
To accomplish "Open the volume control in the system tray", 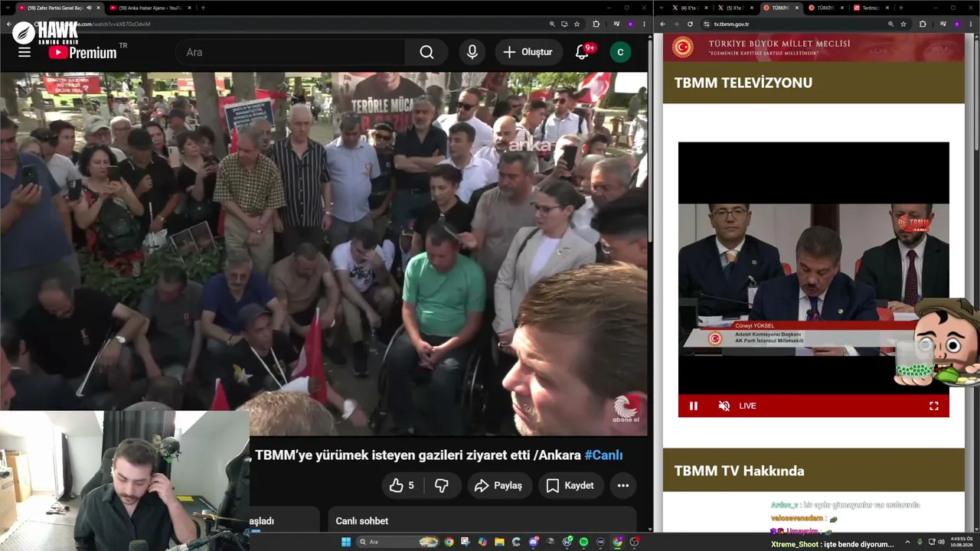I will [x=941, y=542].
